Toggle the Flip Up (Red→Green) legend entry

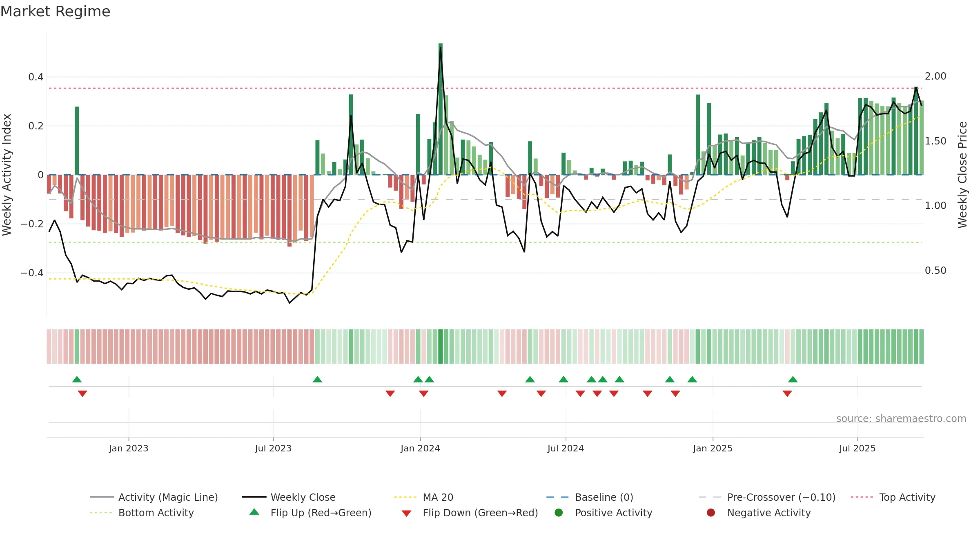tap(310, 513)
